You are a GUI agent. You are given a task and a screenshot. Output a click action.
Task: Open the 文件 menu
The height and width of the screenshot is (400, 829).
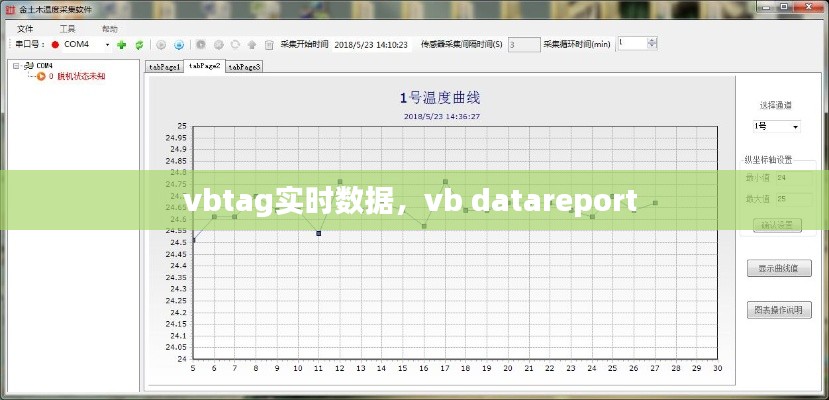pos(25,29)
